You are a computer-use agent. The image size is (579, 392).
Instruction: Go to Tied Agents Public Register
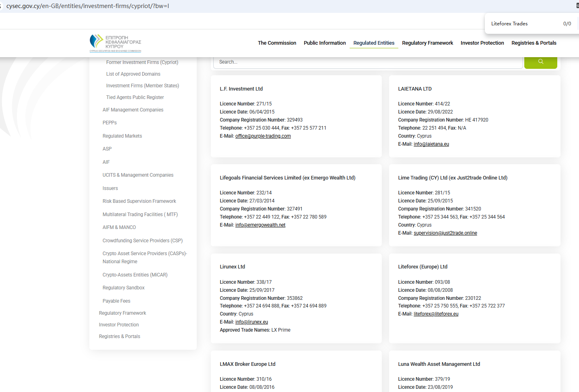click(x=135, y=97)
